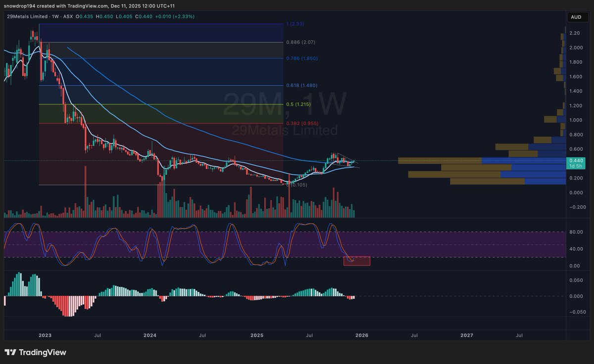Click the 80.00 stochastic axis label
594x364 pixels.
click(576, 231)
